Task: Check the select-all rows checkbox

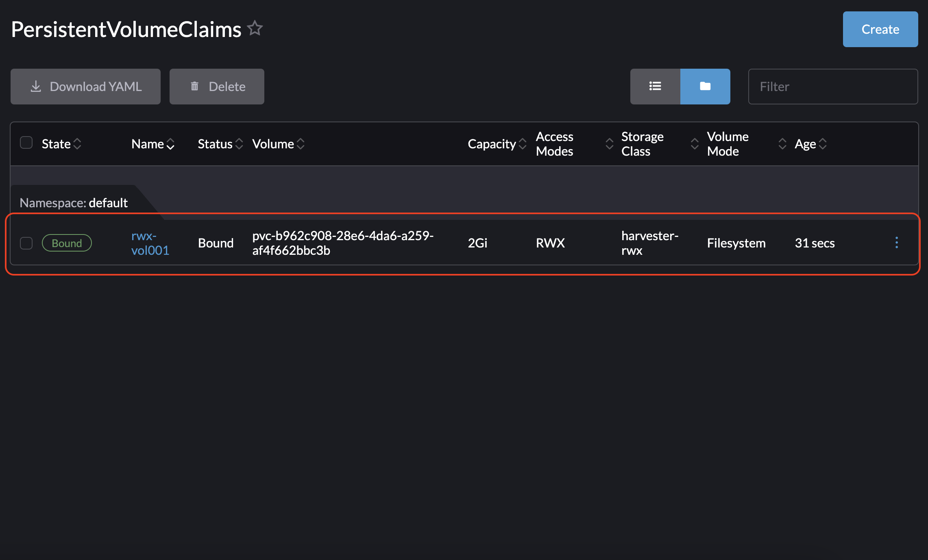Action: pyautogui.click(x=26, y=143)
